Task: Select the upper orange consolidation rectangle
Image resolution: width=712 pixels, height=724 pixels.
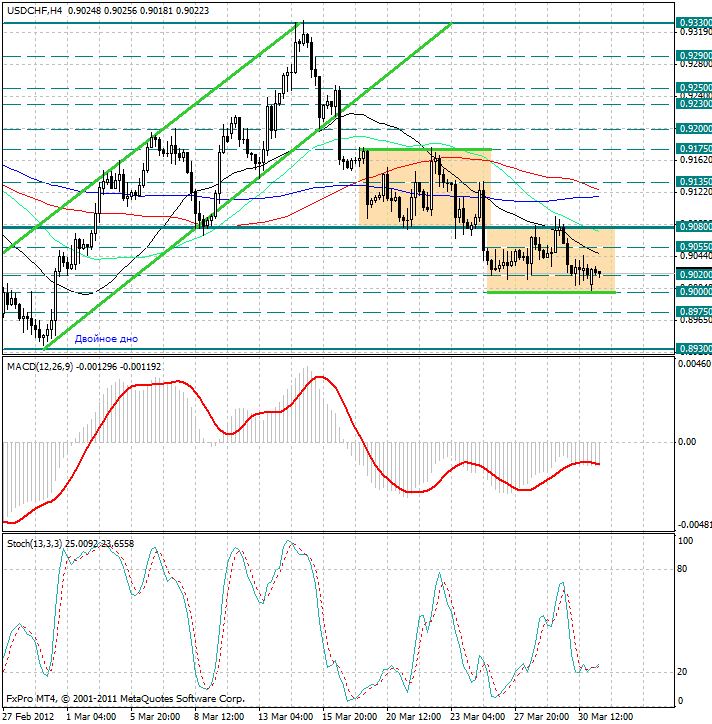Action: (x=425, y=187)
